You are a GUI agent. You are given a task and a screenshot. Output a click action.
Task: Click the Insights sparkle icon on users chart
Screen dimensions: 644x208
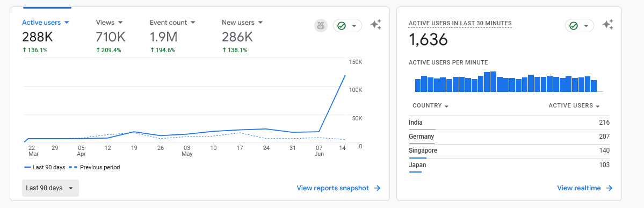pos(376,25)
